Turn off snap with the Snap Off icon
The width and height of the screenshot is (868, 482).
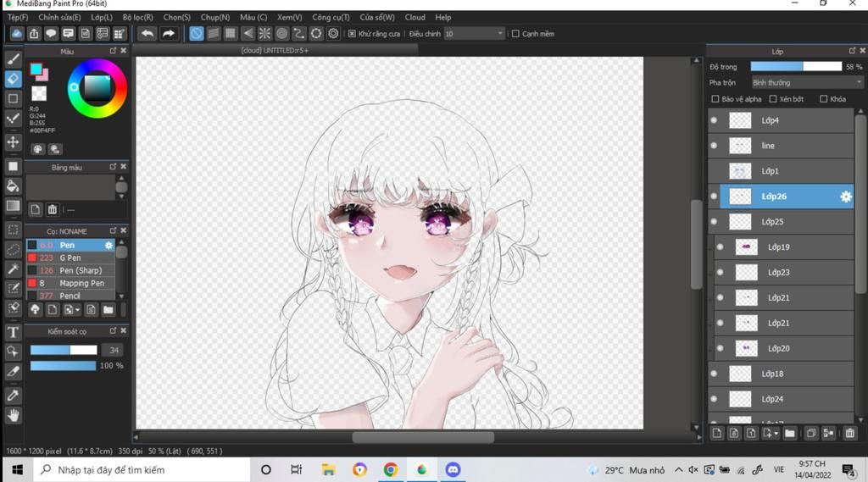point(196,34)
